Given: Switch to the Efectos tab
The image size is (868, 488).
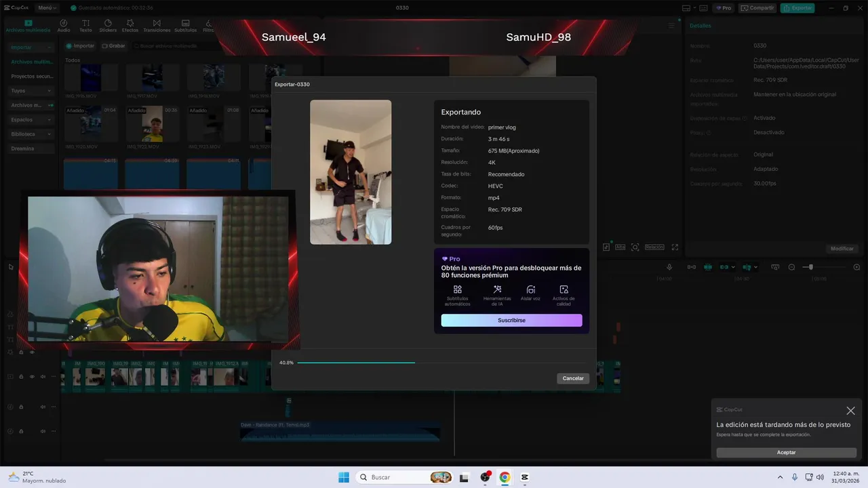Looking at the screenshot, I should point(130,26).
